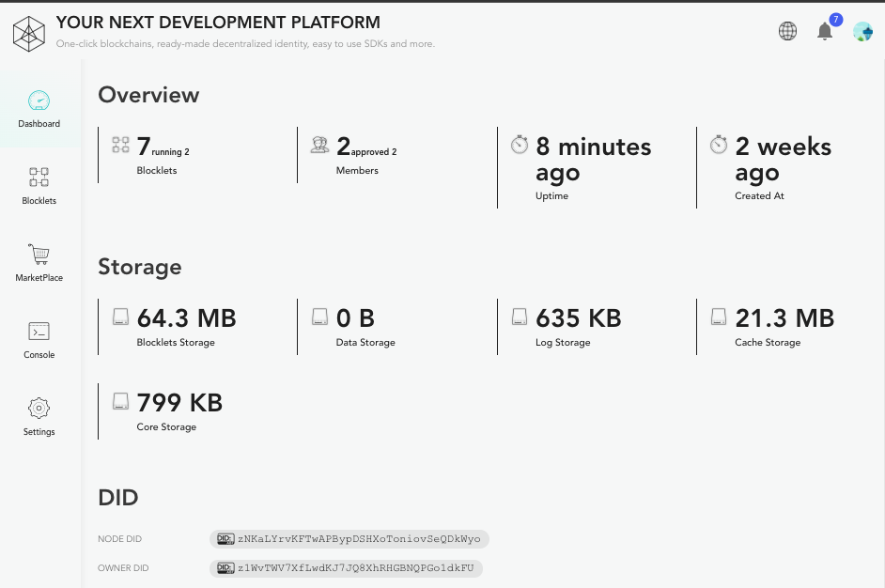Open the language globe icon

coord(787,31)
